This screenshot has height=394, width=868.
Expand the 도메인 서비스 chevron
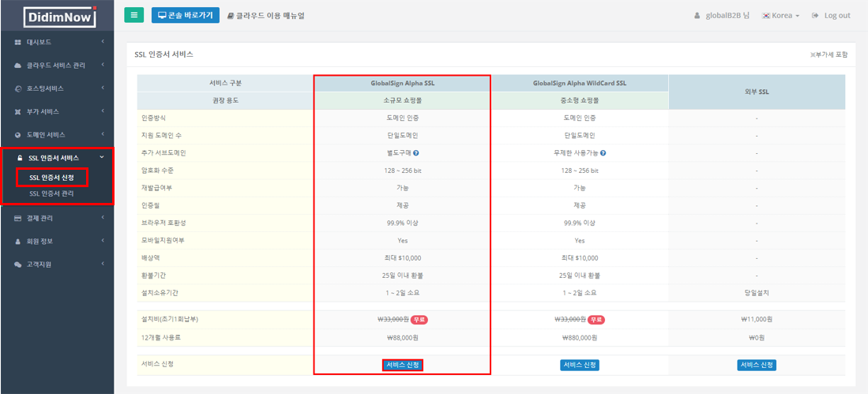103,134
